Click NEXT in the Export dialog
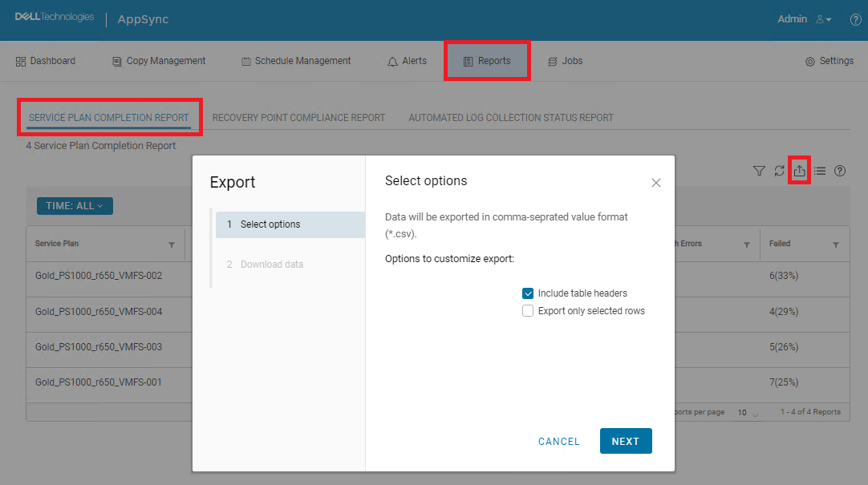The image size is (868, 485). [x=626, y=440]
